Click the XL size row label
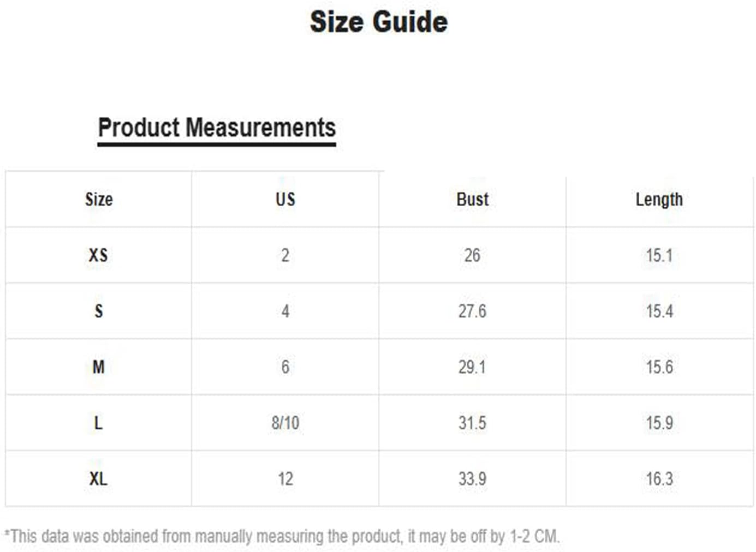The height and width of the screenshot is (552, 756). pyautogui.click(x=98, y=479)
